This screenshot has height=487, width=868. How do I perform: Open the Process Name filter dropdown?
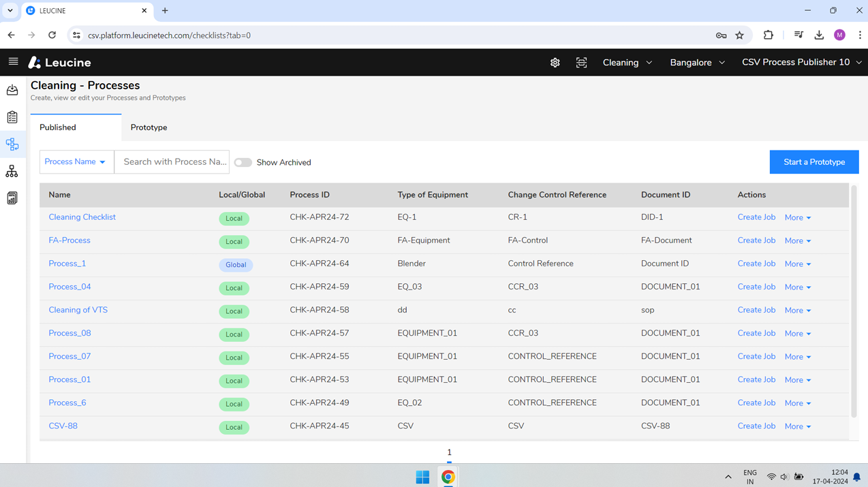tap(76, 161)
